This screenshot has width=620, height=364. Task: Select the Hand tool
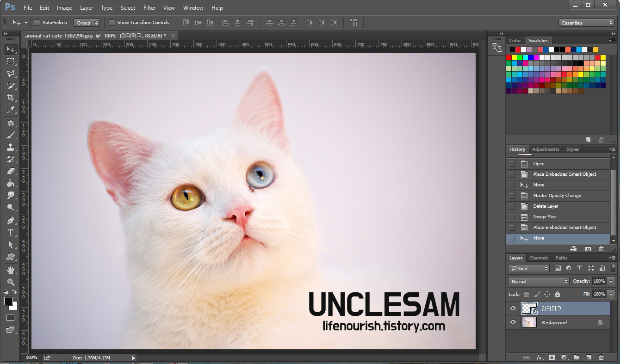11,270
